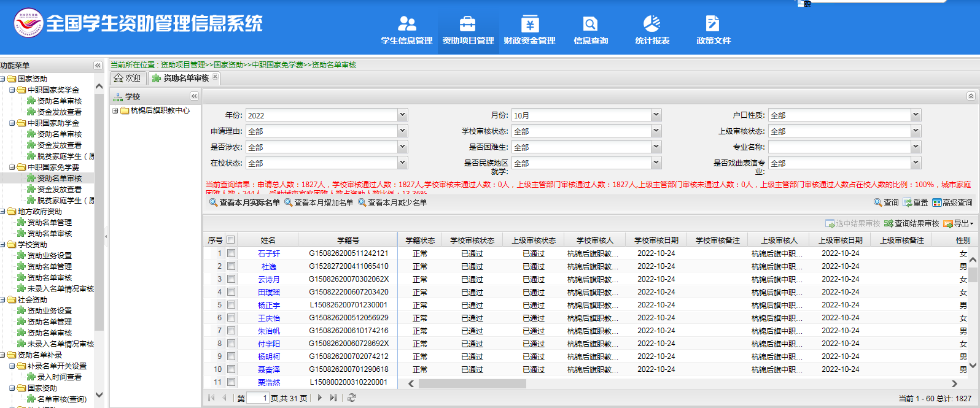Collapse the 功能菜单 sidebar panel

[98, 65]
